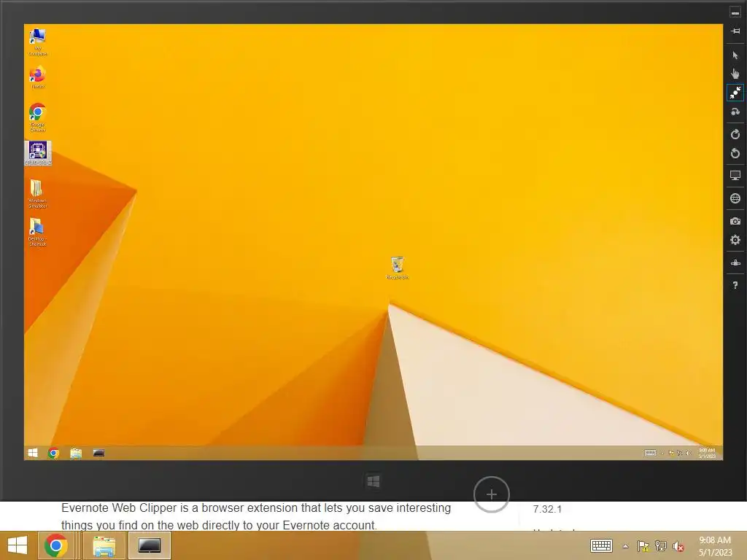Switch to Chrome on host taskbar
Image resolution: width=747 pixels, height=560 pixels.
click(55, 545)
